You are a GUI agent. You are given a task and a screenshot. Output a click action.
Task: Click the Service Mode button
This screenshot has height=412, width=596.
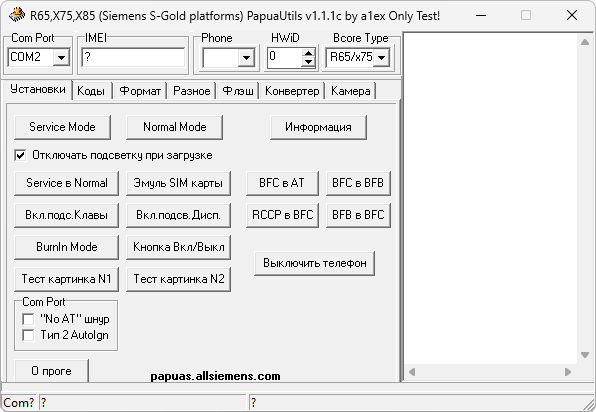tap(62, 127)
